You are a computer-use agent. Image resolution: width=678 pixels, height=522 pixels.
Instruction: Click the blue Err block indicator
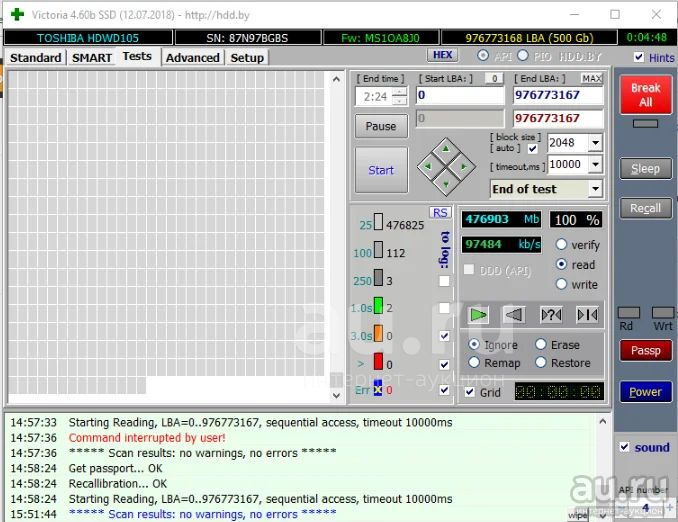(x=378, y=388)
